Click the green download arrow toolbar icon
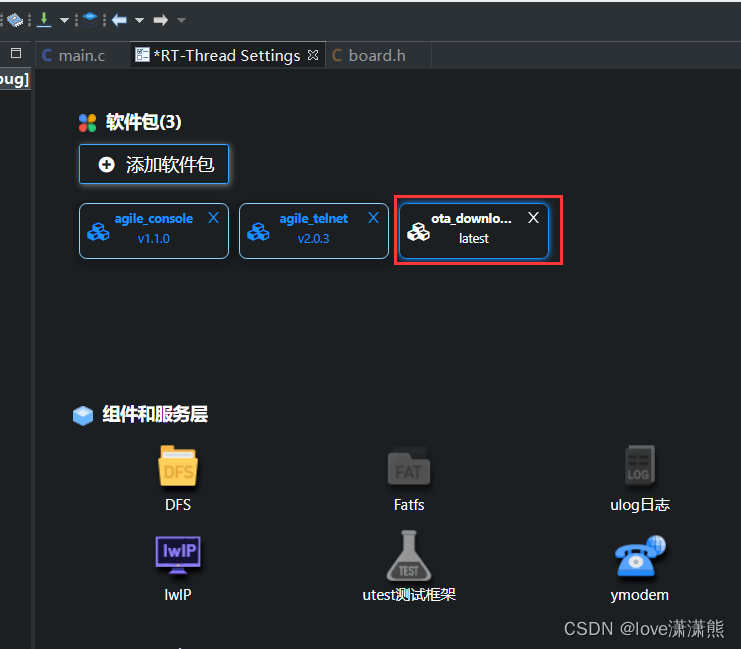741x649 pixels. pyautogui.click(x=44, y=20)
